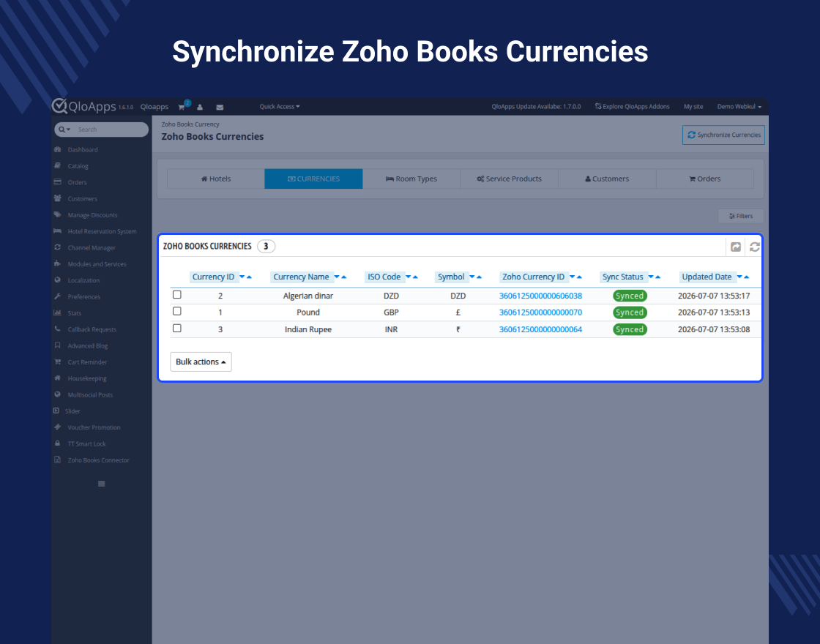Sort ISO Code column descending

pos(409,277)
